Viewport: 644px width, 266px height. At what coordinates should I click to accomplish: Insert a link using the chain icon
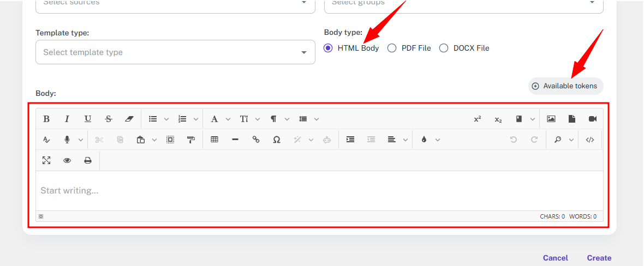click(256, 140)
